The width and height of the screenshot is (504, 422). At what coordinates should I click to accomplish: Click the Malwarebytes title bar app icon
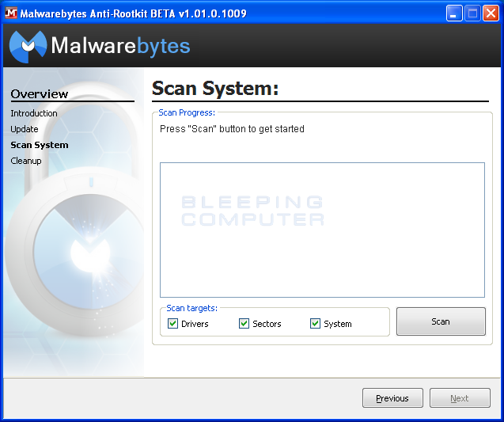(11, 13)
